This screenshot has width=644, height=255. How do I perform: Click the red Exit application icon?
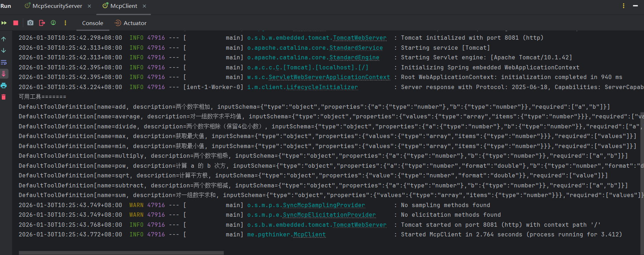(42, 23)
